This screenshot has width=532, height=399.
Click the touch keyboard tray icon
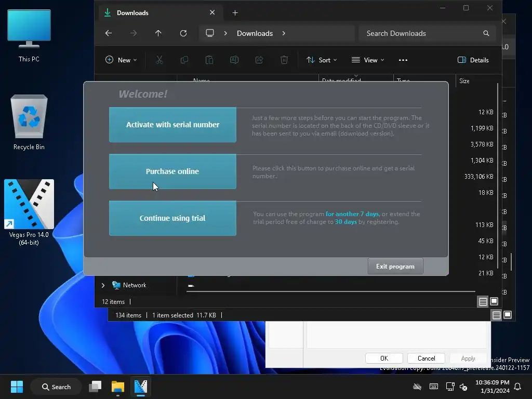(x=434, y=387)
